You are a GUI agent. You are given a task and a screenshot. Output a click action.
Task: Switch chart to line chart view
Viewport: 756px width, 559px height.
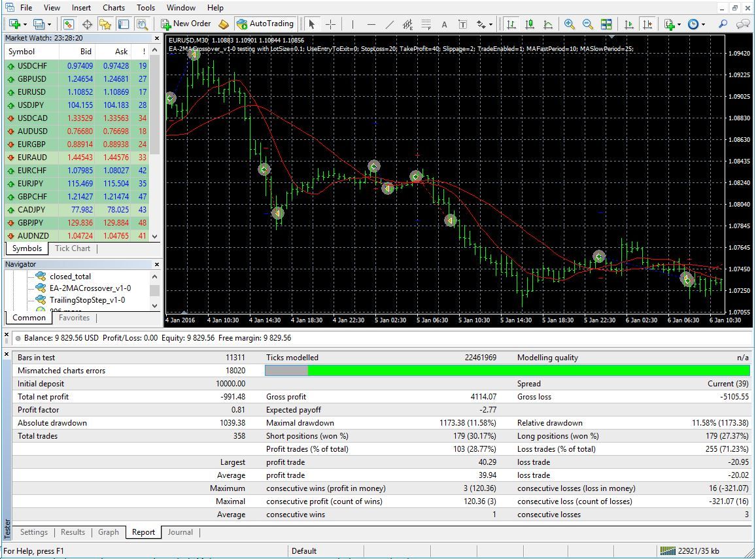coord(548,24)
